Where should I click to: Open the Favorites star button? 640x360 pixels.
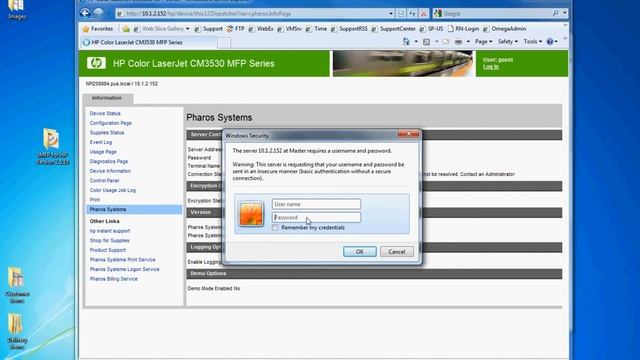coord(98,29)
